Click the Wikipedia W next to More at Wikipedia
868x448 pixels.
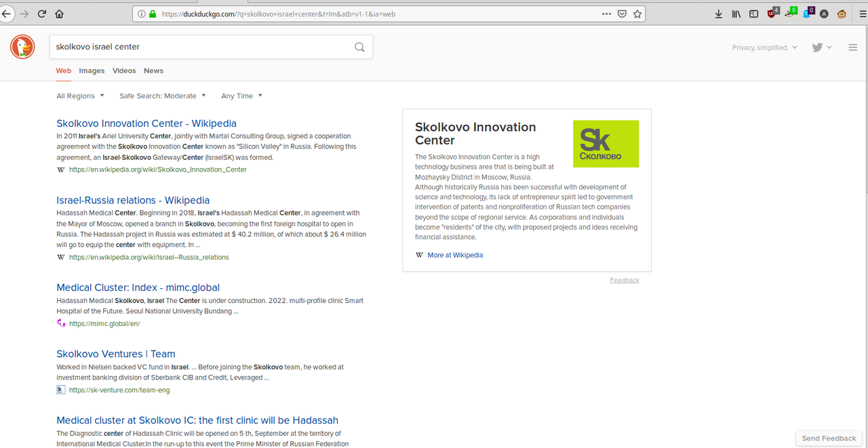click(419, 255)
